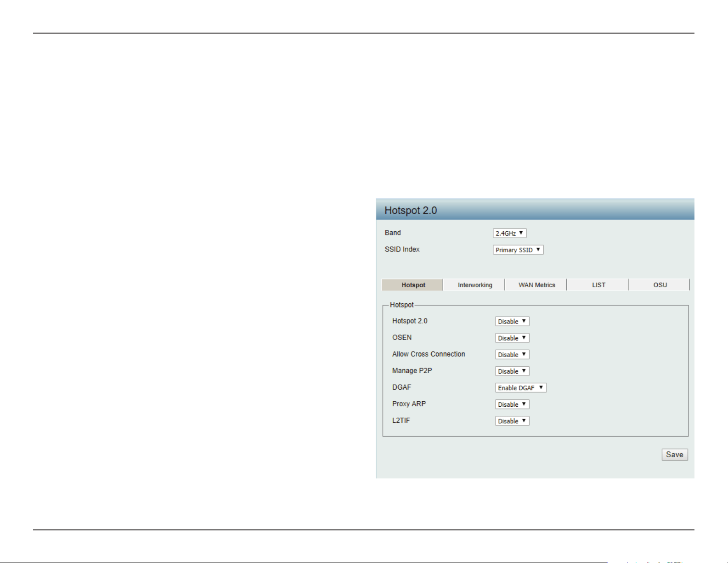Open the Band dropdown showing 2.4GHz
728x563 pixels.
point(509,233)
